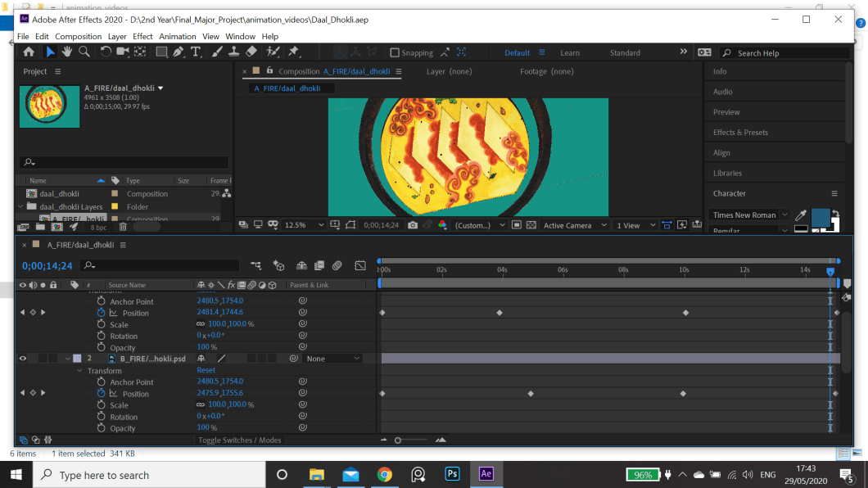Image resolution: width=868 pixels, height=488 pixels.
Task: Click the Character fill color swatch
Action: (821, 218)
